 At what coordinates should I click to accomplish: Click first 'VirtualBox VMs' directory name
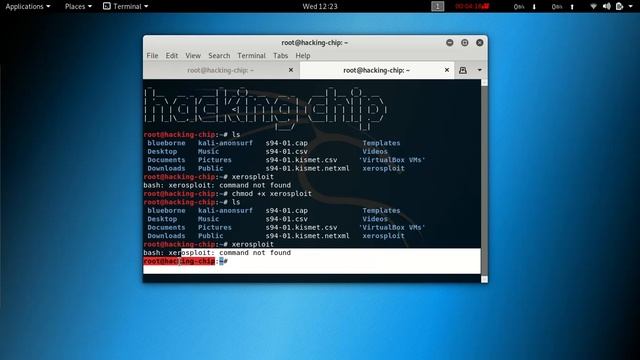pyautogui.click(x=392, y=160)
